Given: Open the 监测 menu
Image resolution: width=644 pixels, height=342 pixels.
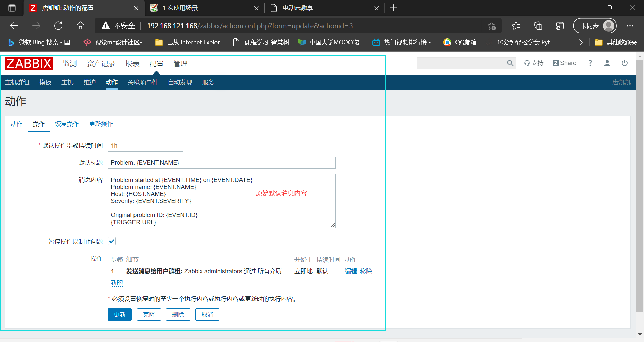Looking at the screenshot, I should click(70, 64).
